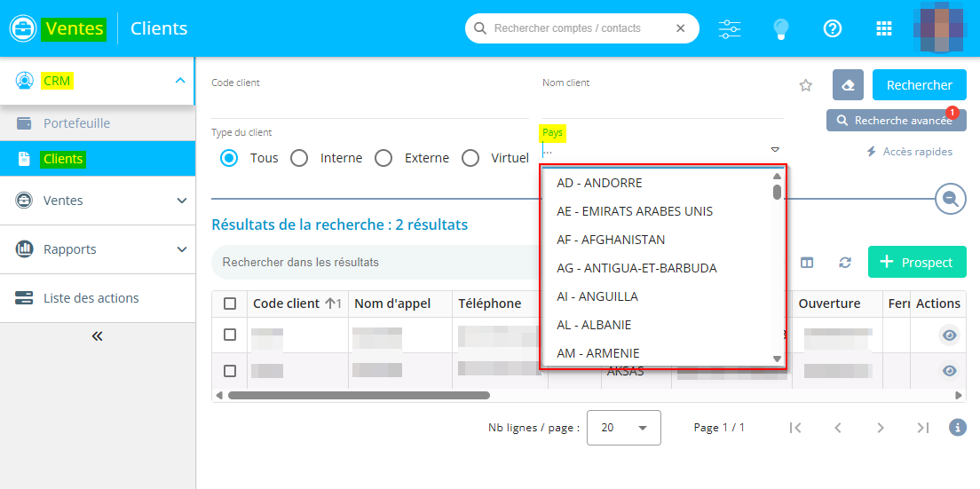The width and height of the screenshot is (980, 489).
Task: Click the Prospect add button
Action: (x=916, y=263)
